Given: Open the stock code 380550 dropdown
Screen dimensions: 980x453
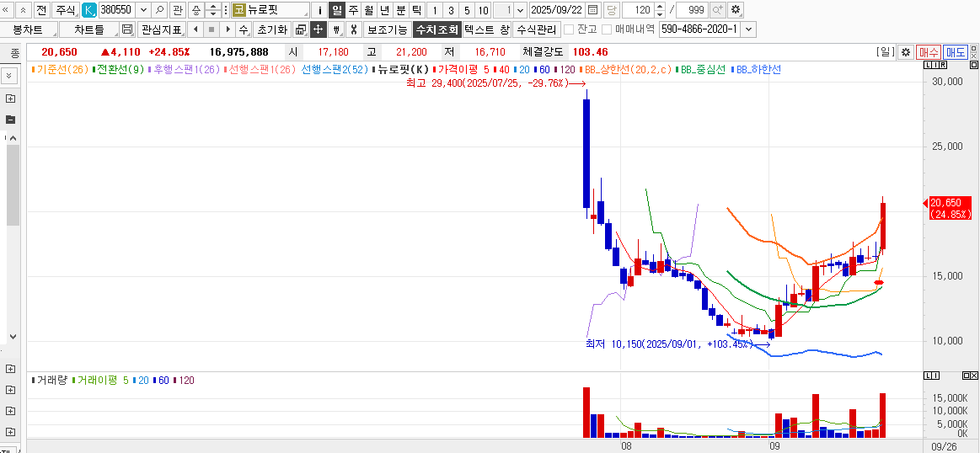Looking at the screenshot, I should pos(142,10).
